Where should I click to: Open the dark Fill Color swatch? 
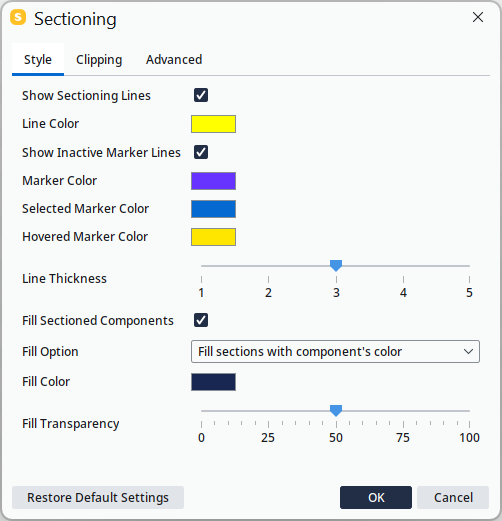(x=213, y=382)
